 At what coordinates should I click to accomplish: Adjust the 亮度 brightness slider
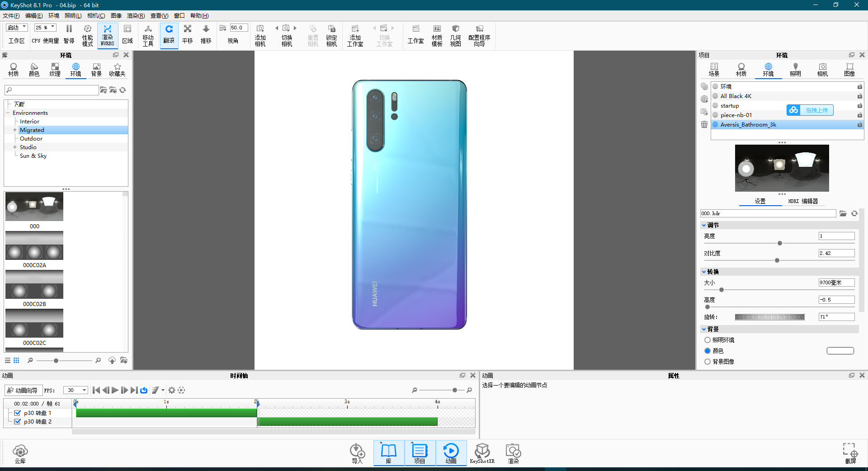coord(779,243)
